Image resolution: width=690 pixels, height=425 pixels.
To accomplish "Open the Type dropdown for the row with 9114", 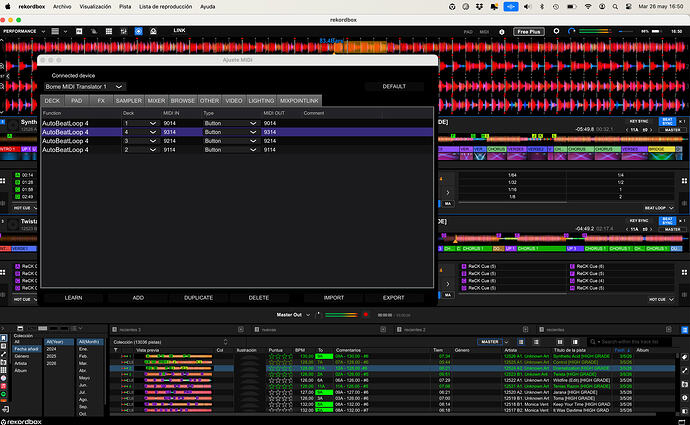I will (x=230, y=150).
